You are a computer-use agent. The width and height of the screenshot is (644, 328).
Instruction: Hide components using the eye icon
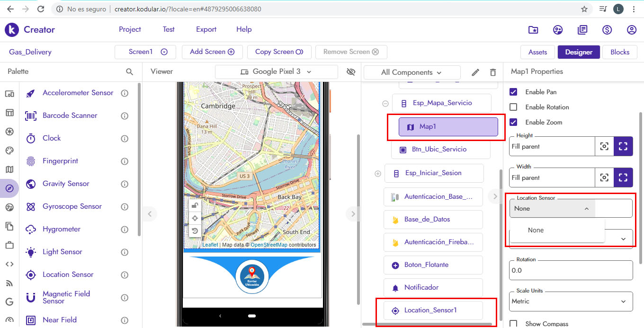tap(350, 71)
